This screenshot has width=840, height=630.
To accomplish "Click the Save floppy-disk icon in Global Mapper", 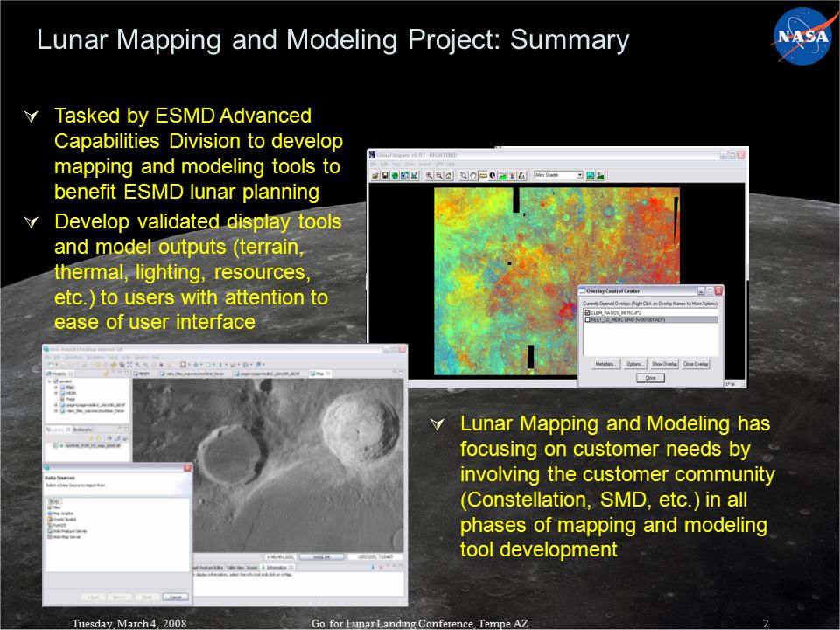I will pyautogui.click(x=385, y=176).
